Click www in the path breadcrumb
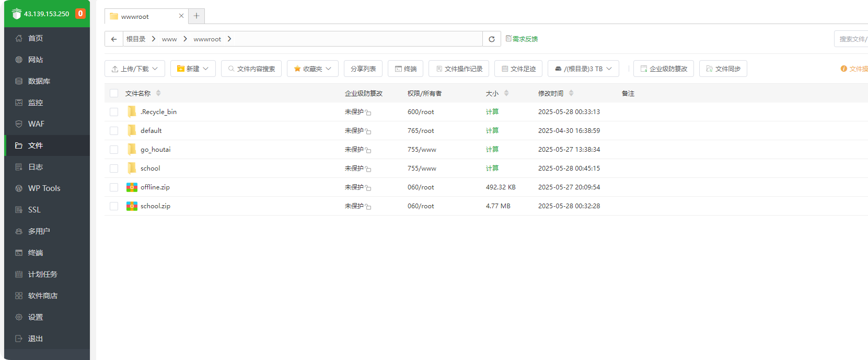 (169, 39)
